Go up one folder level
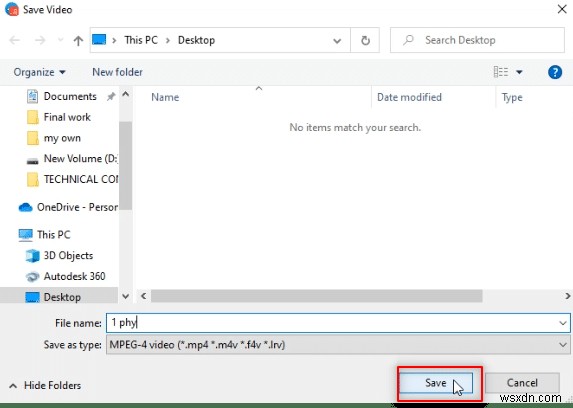Viewport: 573px width, 408px height. tap(78, 40)
